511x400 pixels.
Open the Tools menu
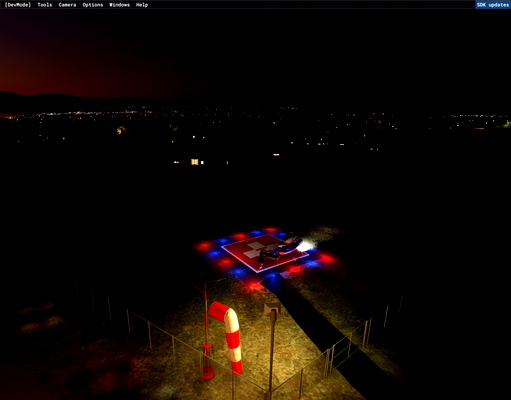45,5
